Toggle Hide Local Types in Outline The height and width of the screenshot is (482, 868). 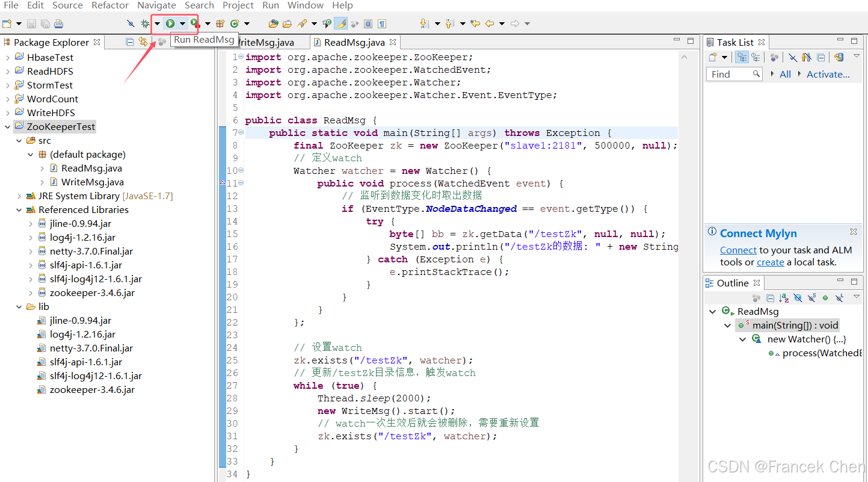(840, 298)
